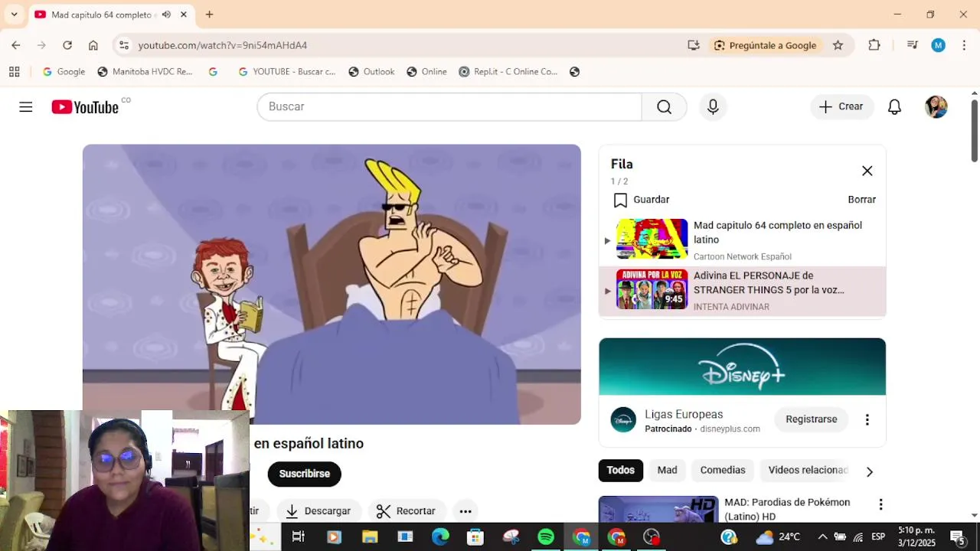The height and width of the screenshot is (551, 980).
Task: Clear the queue with Borrar
Action: (x=861, y=200)
